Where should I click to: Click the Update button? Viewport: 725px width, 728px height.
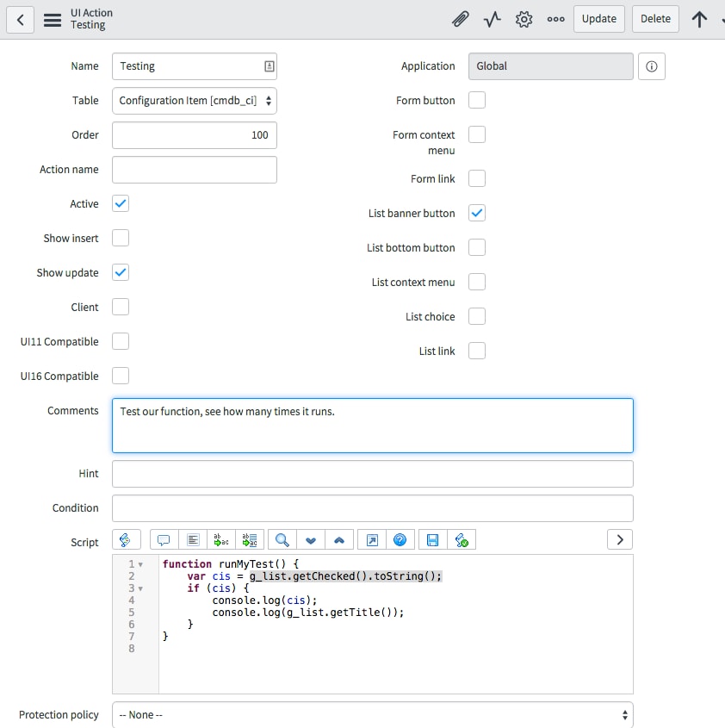(x=598, y=18)
